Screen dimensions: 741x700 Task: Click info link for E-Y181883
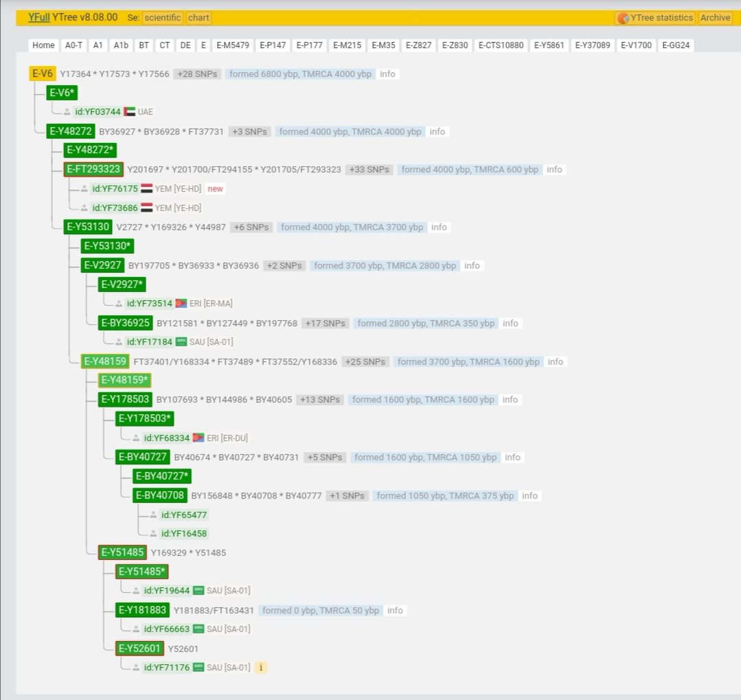tap(395, 611)
